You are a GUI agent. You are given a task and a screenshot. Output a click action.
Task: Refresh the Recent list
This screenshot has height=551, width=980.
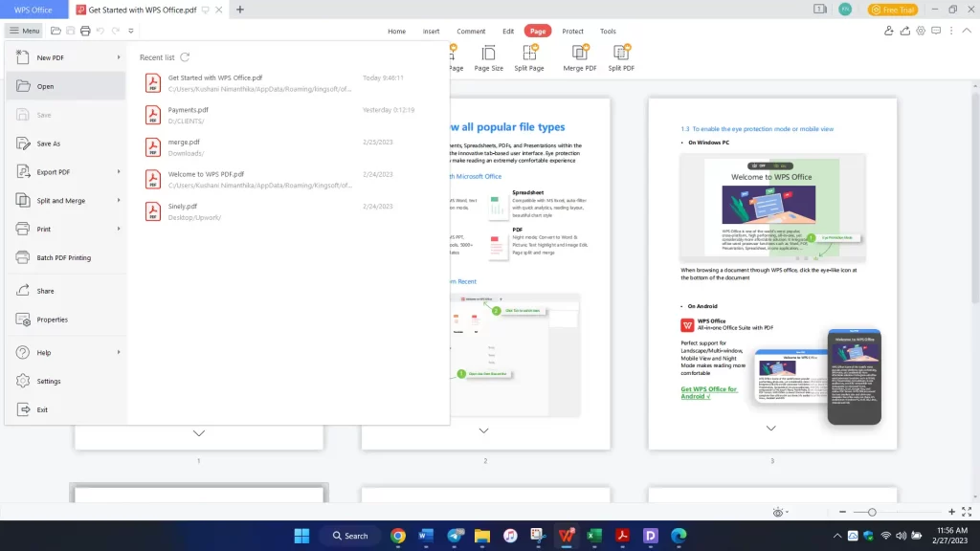[x=185, y=57]
